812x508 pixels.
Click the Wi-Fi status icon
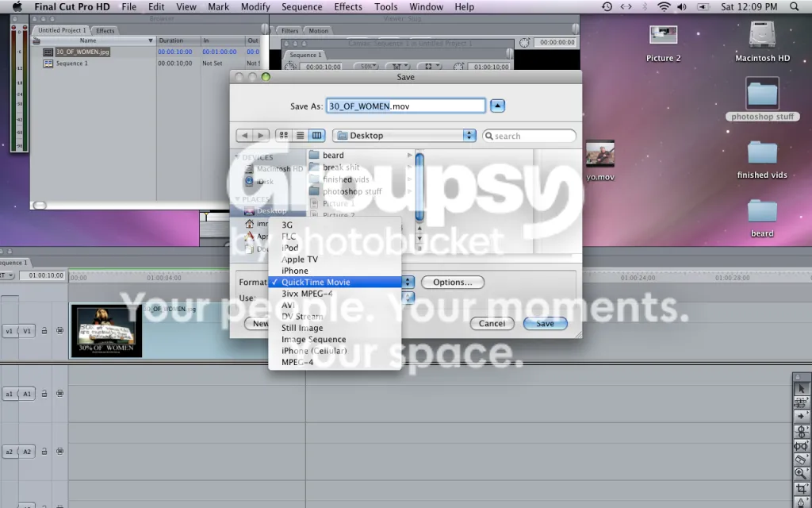tap(664, 6)
